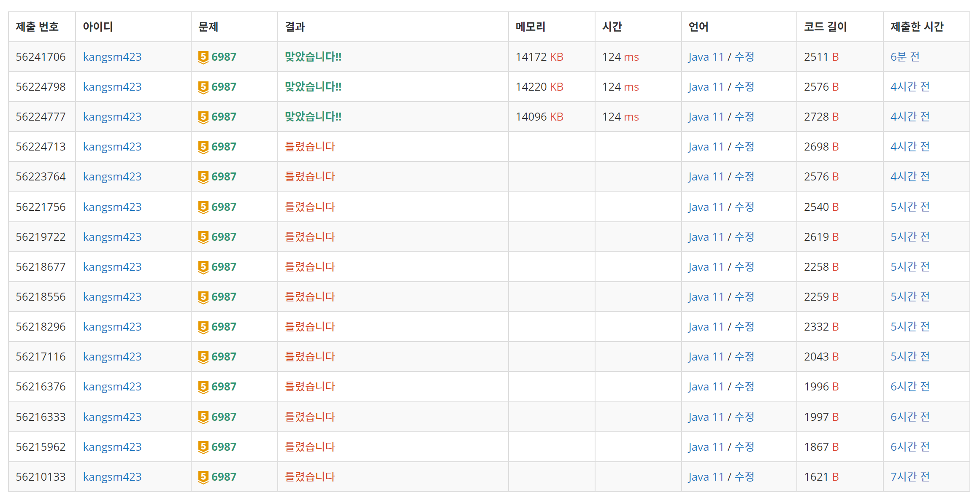Click tier badge icon in row 56210133
980x498 pixels.
[203, 477]
